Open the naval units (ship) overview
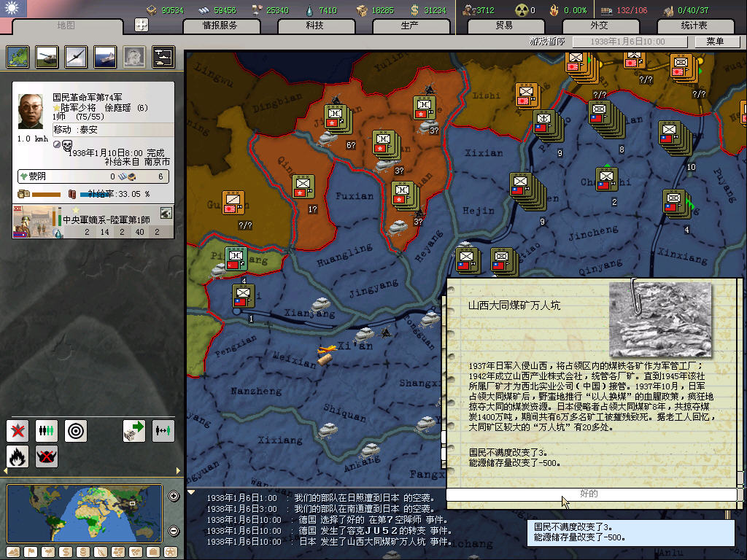The image size is (747, 560). pos(105,57)
